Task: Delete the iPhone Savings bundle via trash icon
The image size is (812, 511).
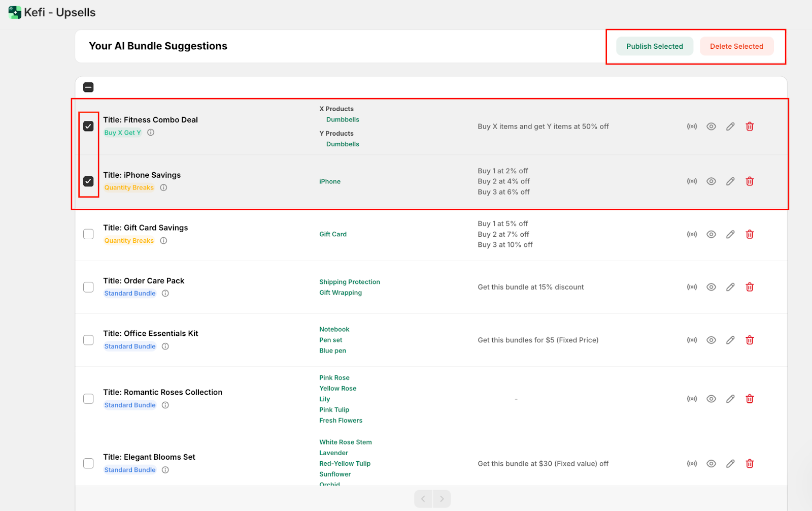Action: 750,181
